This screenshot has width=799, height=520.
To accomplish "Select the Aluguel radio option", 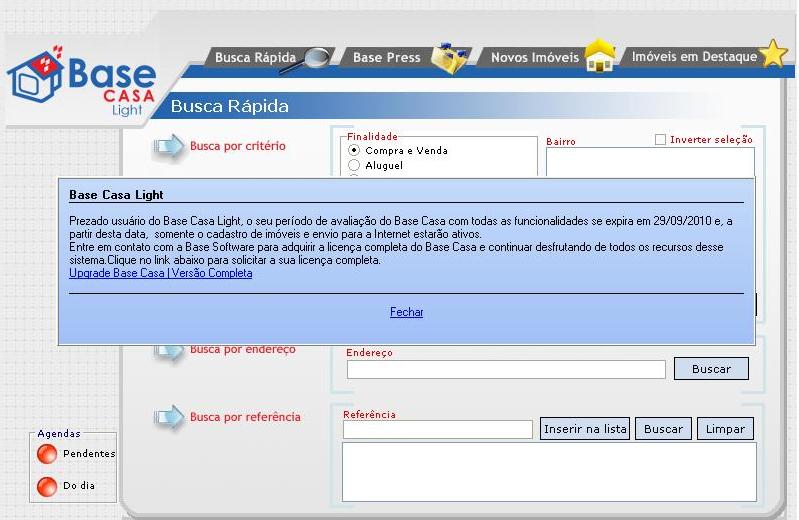I will click(354, 165).
